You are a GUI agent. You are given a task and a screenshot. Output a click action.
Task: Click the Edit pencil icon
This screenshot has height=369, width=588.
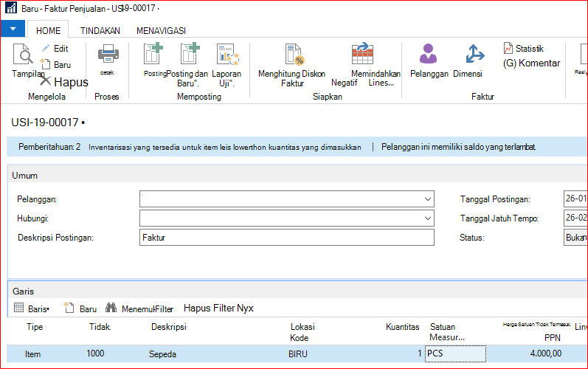46,49
